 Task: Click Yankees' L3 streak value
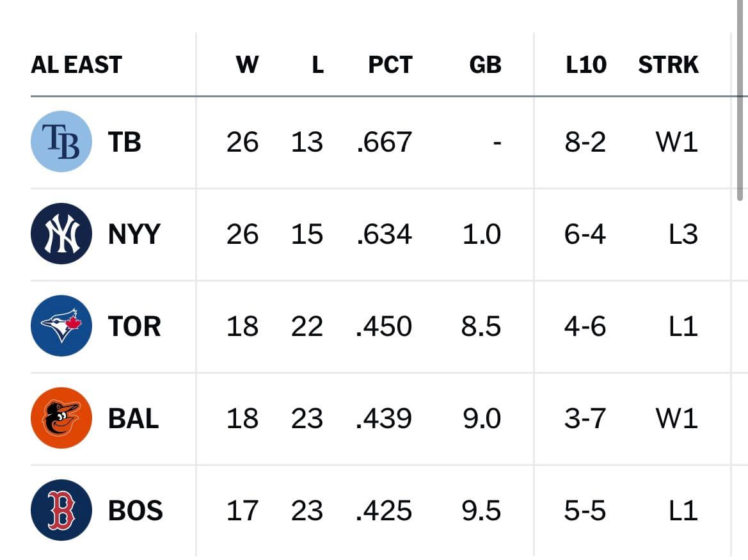(683, 234)
